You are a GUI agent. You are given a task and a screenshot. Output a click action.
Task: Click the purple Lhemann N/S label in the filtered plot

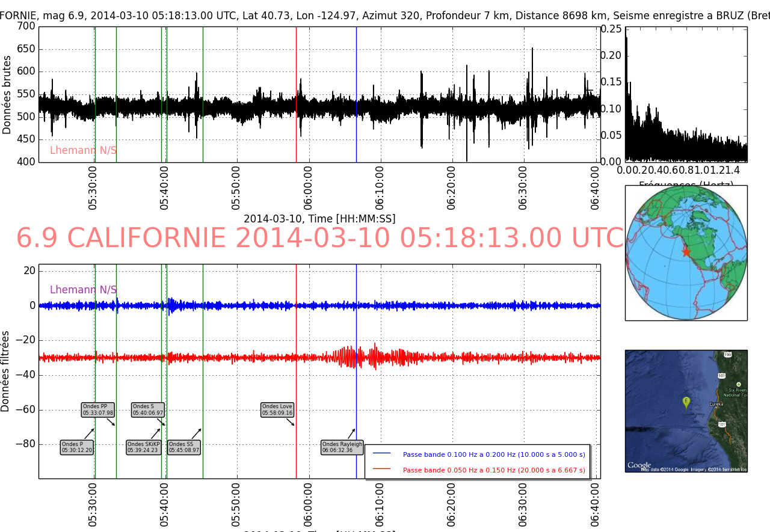coord(83,290)
